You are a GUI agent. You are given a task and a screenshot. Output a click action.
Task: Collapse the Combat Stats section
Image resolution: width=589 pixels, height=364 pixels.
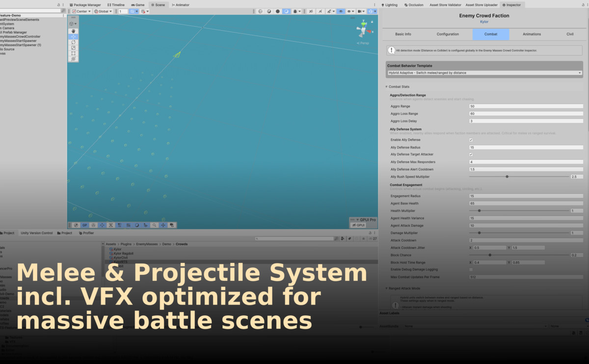coord(387,86)
